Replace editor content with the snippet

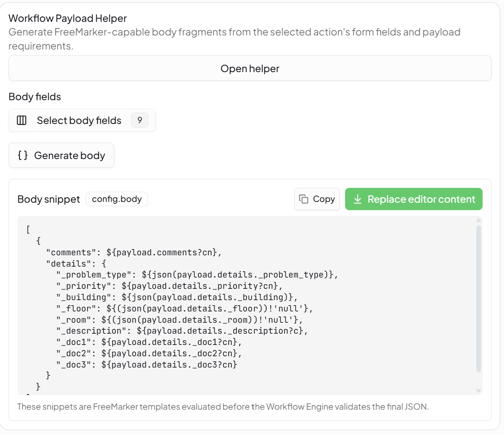(x=414, y=199)
